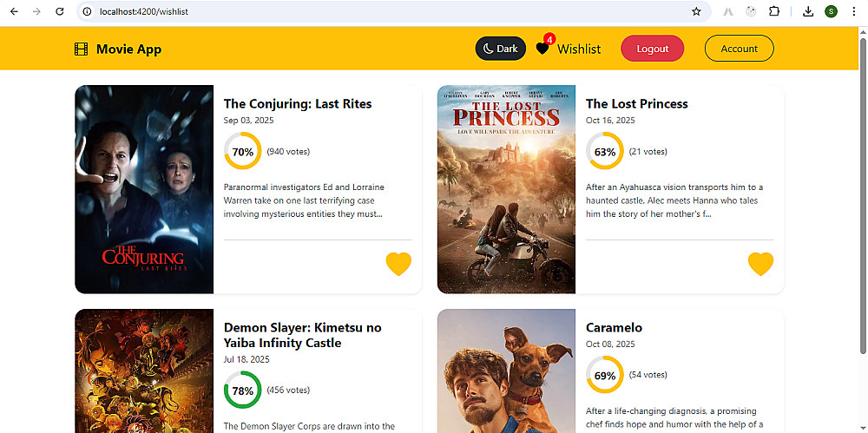Click the Movie App title in navbar
This screenshot has height=433, width=868.
click(128, 49)
